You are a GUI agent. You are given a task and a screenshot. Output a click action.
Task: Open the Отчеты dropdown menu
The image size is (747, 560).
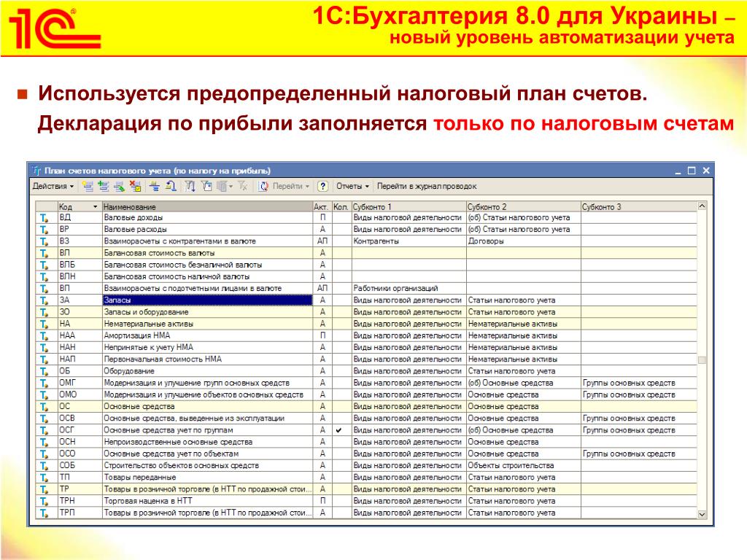click(x=352, y=186)
